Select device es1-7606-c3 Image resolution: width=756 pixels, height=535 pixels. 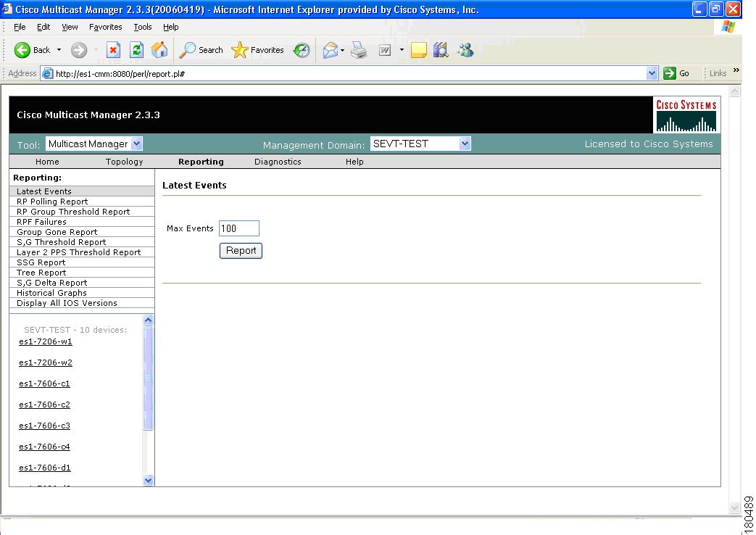[x=44, y=426]
